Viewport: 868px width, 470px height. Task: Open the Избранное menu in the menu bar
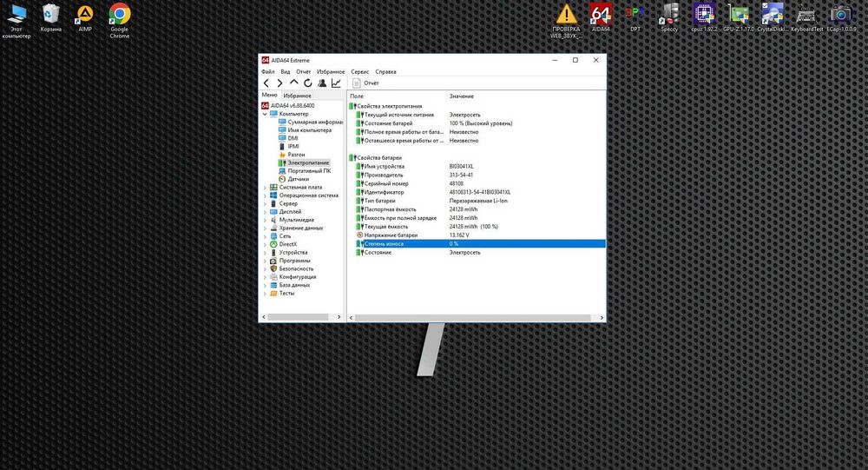pos(331,71)
